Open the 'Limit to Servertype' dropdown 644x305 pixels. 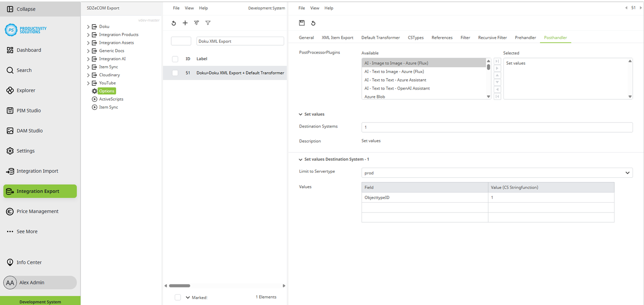627,173
